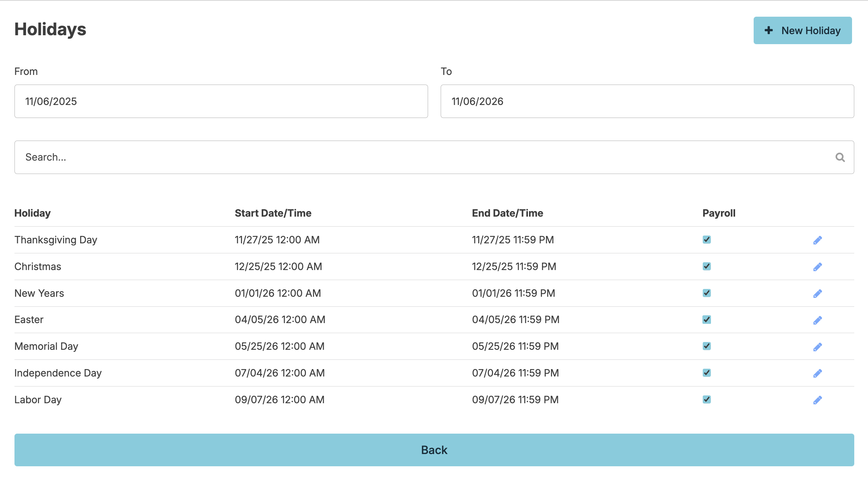Click the New Holiday button

[x=802, y=30]
